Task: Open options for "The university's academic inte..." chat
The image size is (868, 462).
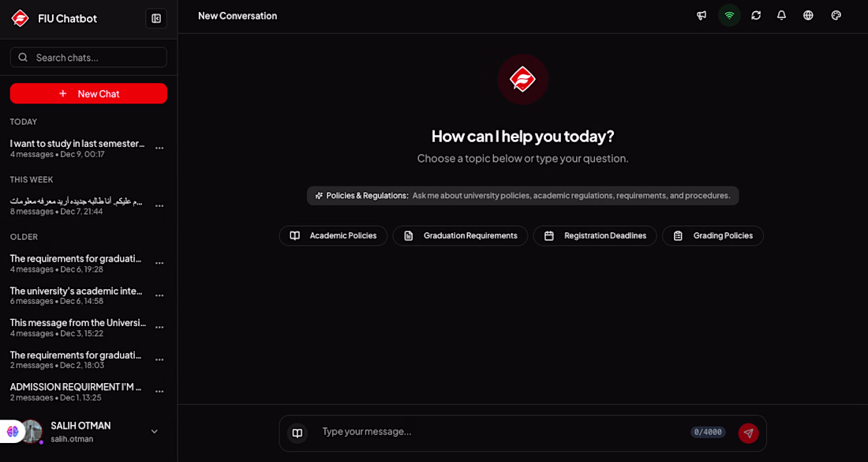Action: [159, 296]
